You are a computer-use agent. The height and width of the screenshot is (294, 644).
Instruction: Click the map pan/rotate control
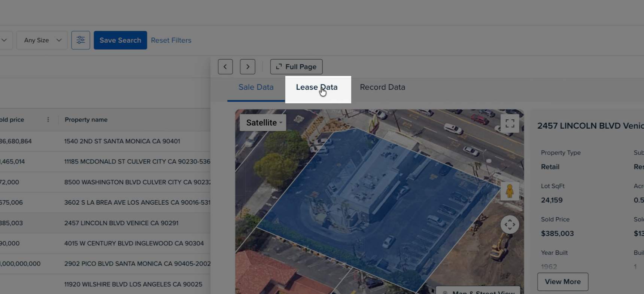(510, 224)
